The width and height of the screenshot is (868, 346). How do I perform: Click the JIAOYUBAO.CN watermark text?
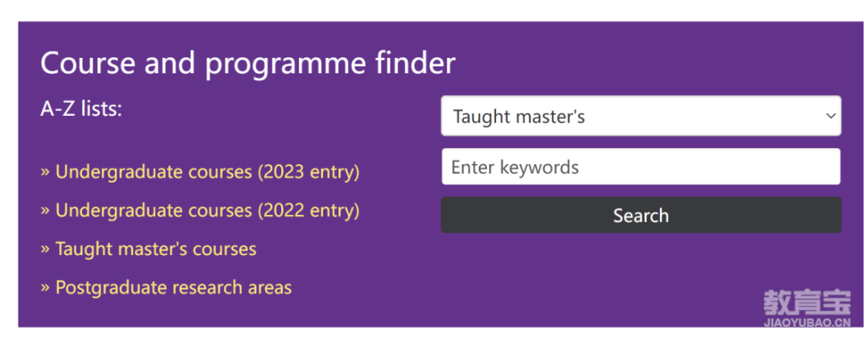coord(807,323)
